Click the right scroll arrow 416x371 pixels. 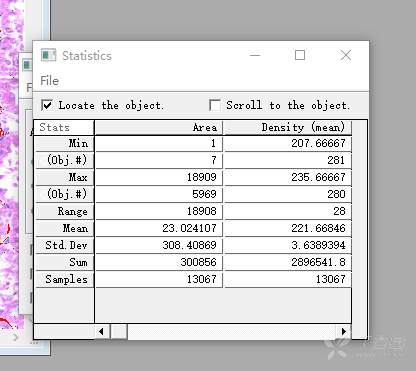click(x=344, y=331)
